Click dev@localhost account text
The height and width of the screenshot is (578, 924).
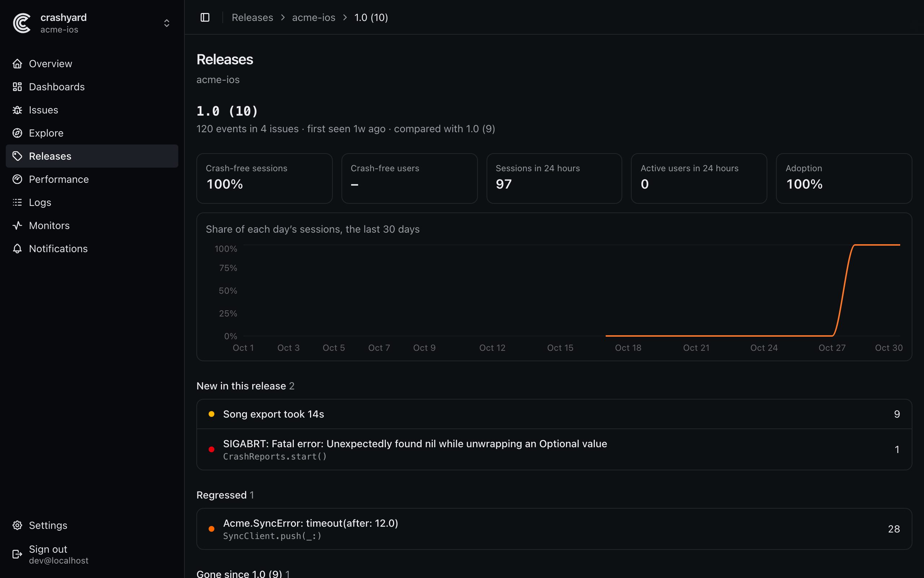point(59,560)
